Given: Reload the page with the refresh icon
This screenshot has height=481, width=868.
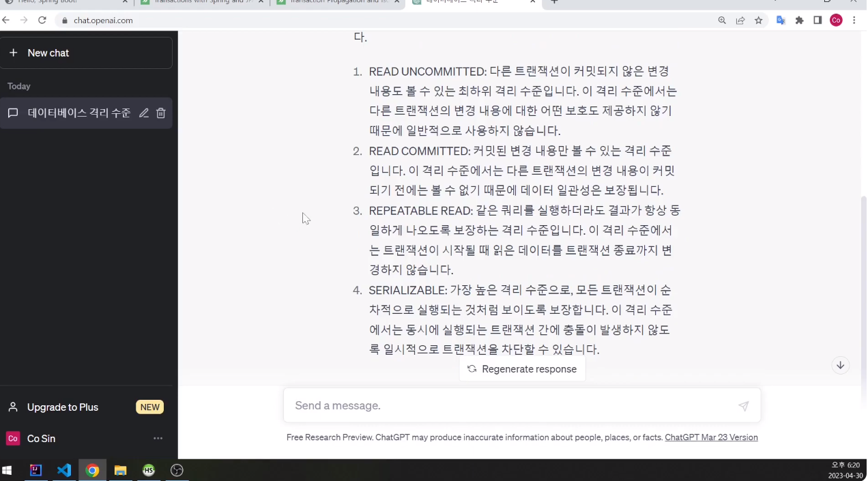Looking at the screenshot, I should point(42,20).
